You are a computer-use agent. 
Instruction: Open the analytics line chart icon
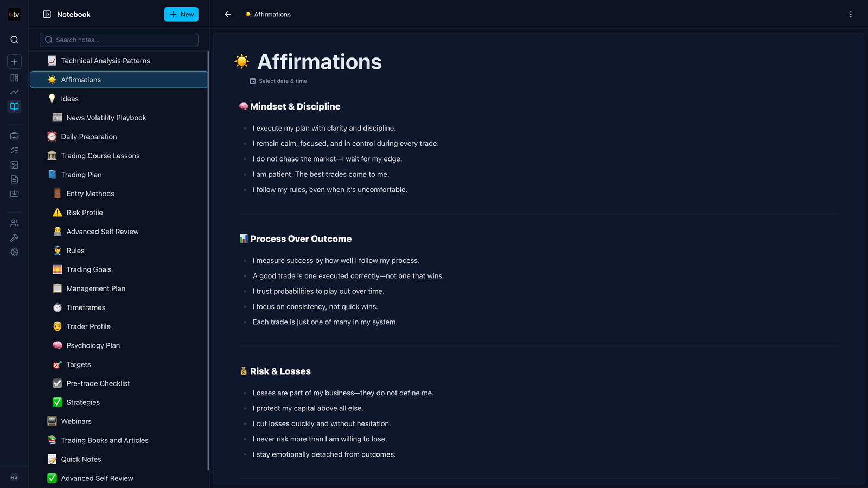coord(15,92)
